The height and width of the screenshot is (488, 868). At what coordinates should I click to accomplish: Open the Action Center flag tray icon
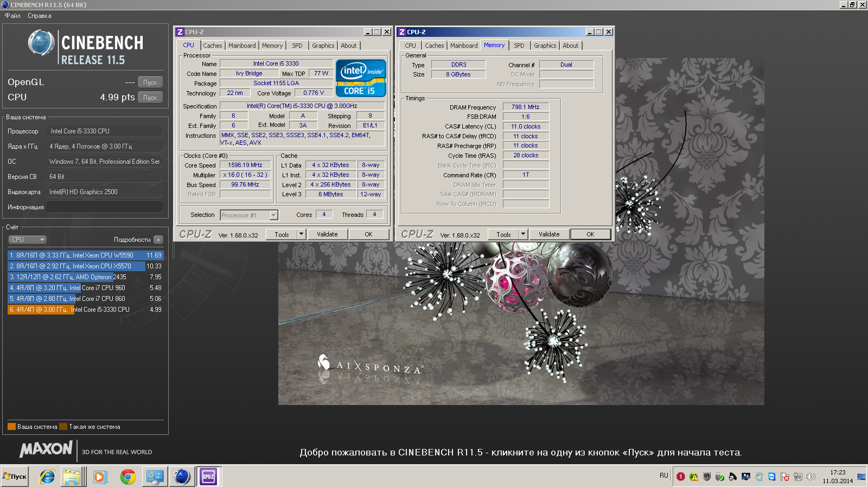[x=785, y=477]
